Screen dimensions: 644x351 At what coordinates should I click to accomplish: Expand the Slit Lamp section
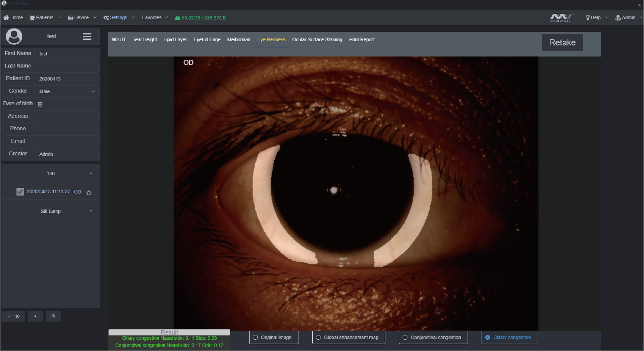[x=91, y=211]
